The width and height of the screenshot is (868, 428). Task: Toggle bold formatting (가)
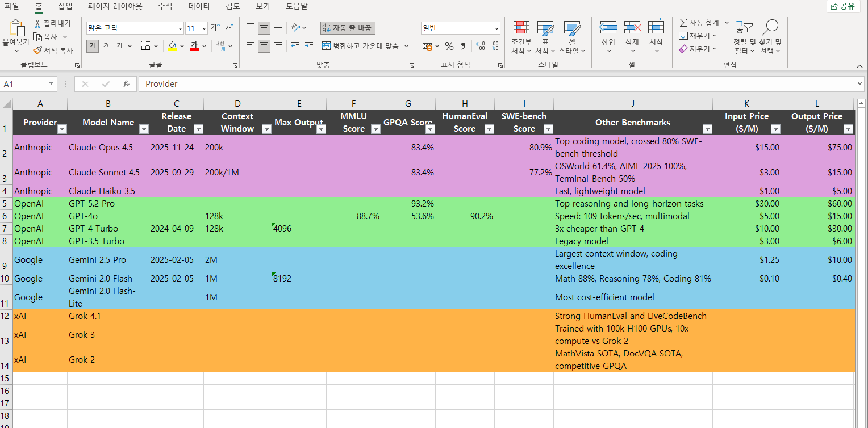[93, 46]
